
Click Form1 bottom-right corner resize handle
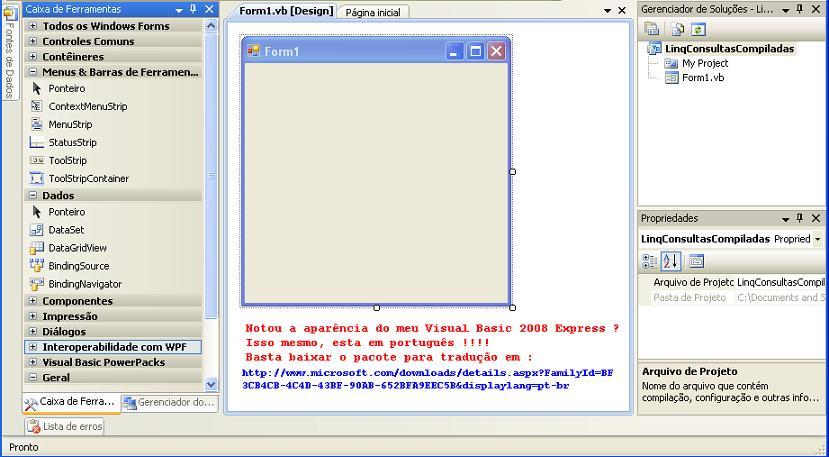(512, 307)
